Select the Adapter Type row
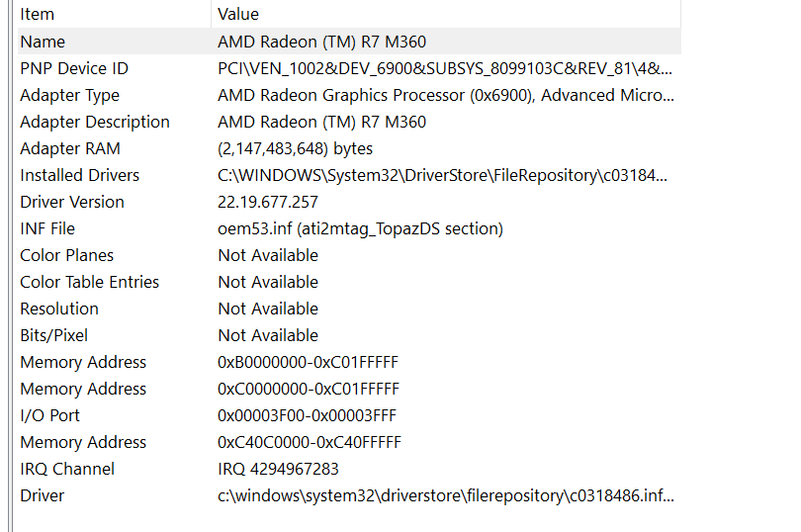The height and width of the screenshot is (532, 801). [x=349, y=95]
